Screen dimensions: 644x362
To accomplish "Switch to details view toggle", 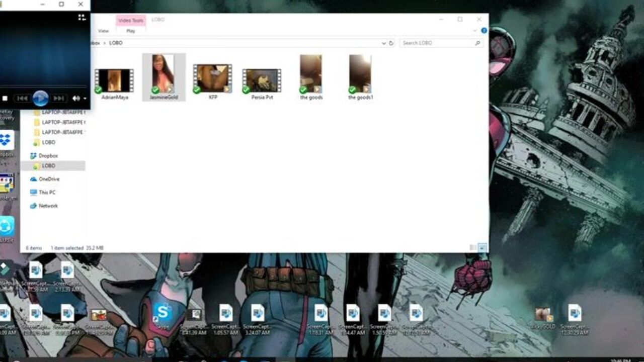I will [473, 247].
